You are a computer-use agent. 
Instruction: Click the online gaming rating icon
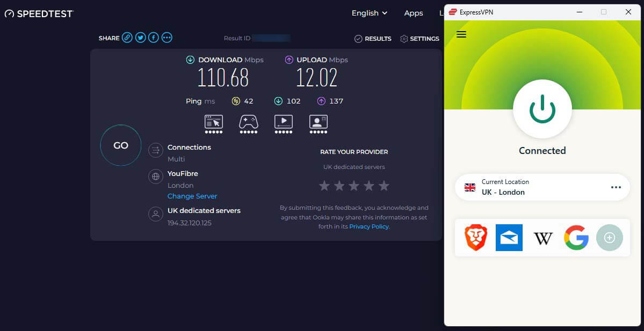[249, 124]
